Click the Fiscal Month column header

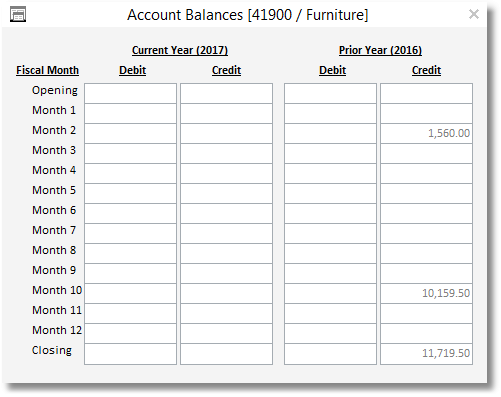tap(47, 70)
